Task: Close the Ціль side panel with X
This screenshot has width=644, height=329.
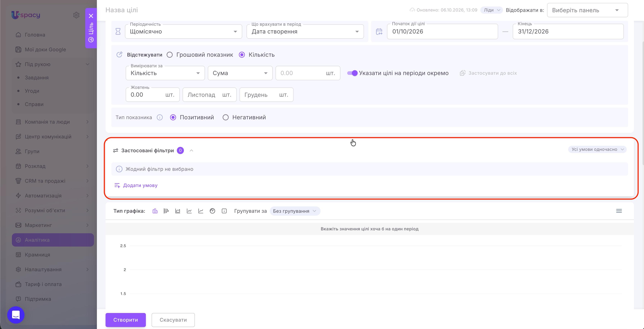Action: click(91, 16)
